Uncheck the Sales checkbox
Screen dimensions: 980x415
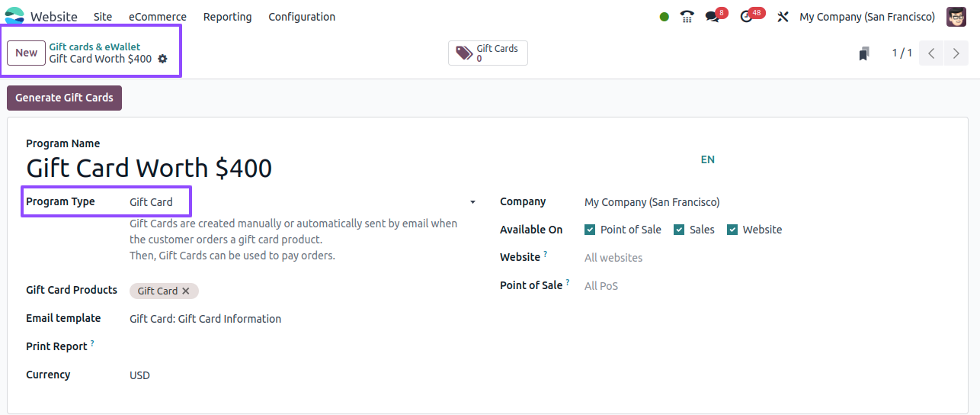pyautogui.click(x=679, y=230)
